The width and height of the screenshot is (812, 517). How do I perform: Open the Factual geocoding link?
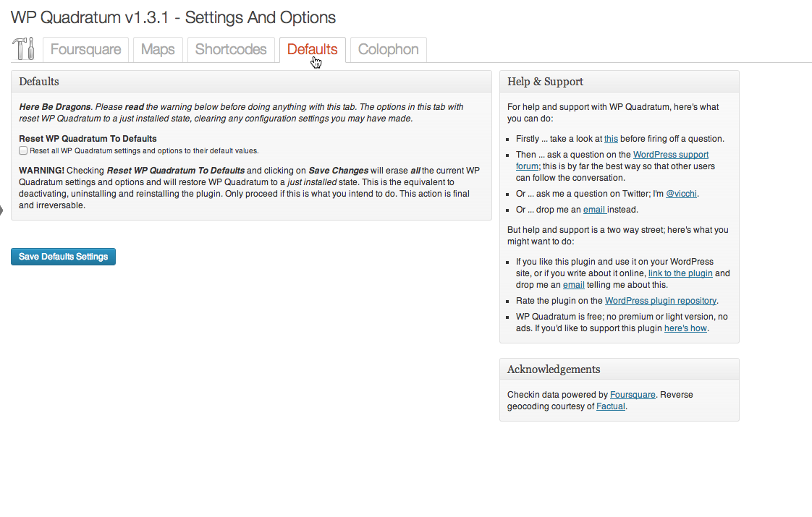coord(611,406)
